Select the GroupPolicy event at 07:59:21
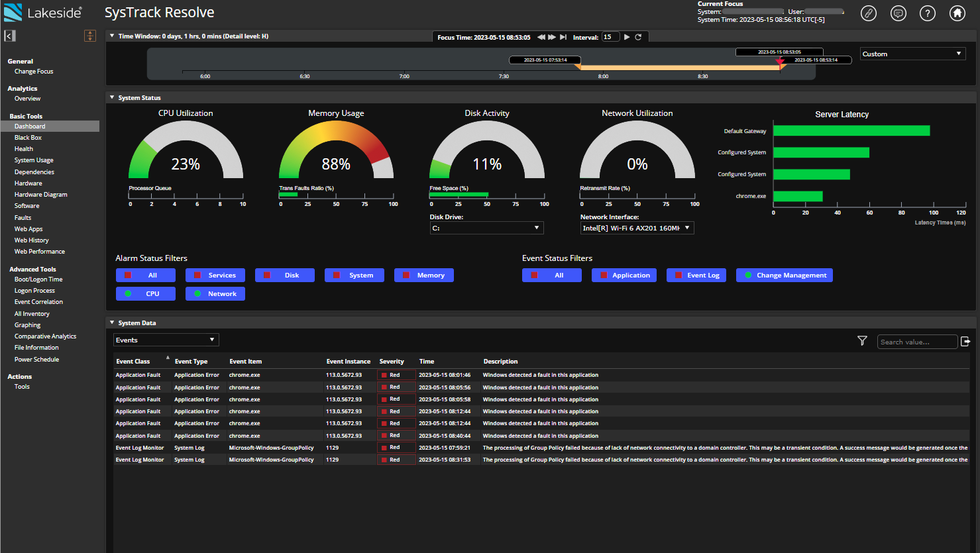The image size is (980, 553). (x=541, y=448)
